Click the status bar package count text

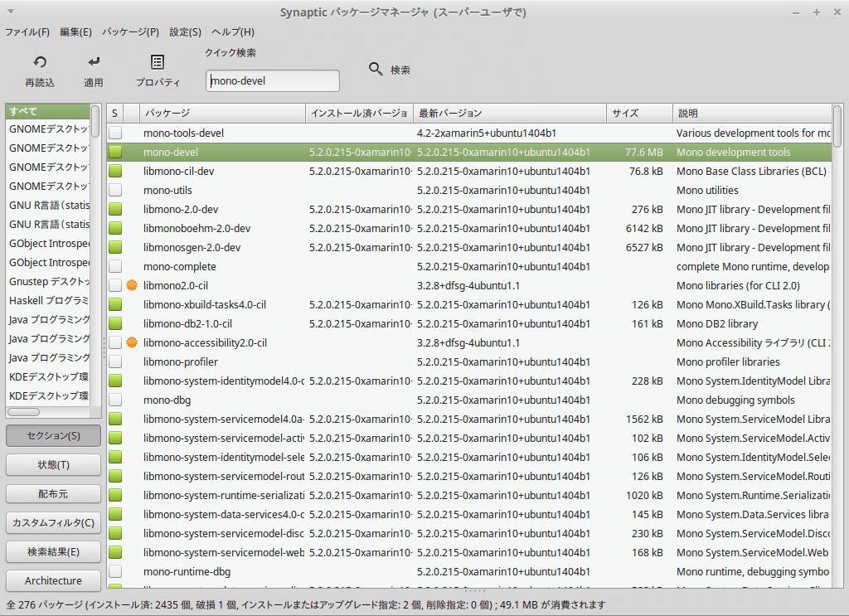[x=306, y=604]
